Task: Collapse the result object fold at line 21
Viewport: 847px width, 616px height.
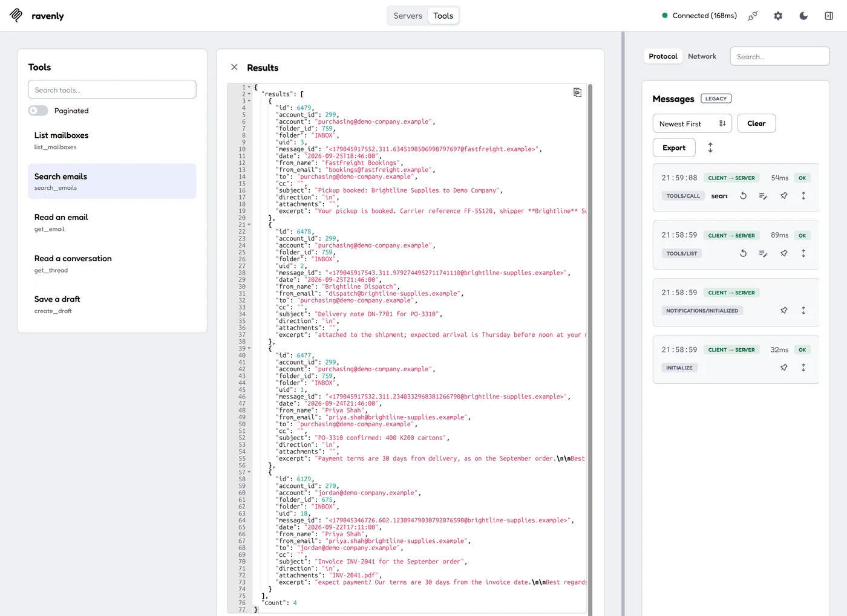Action: tap(249, 225)
